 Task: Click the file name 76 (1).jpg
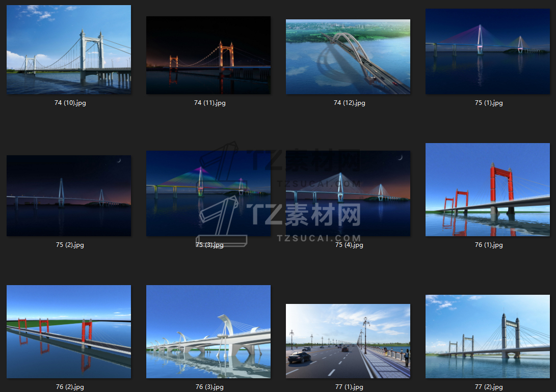coord(489,245)
